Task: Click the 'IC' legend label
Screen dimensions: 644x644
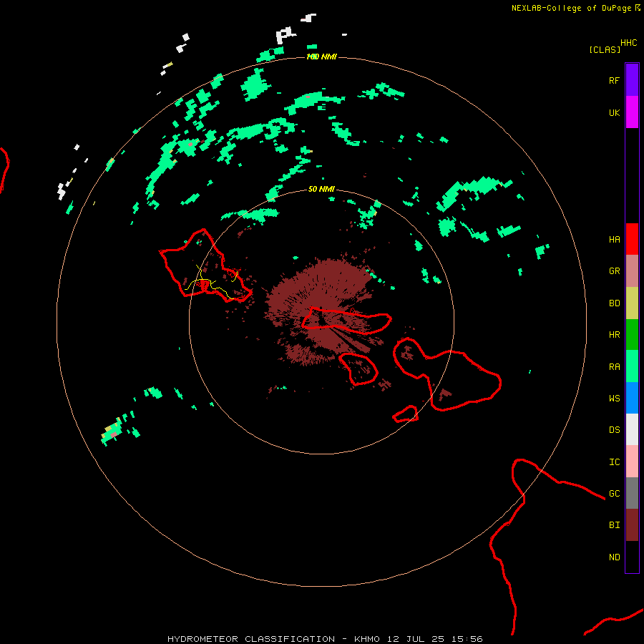Action: tap(614, 462)
